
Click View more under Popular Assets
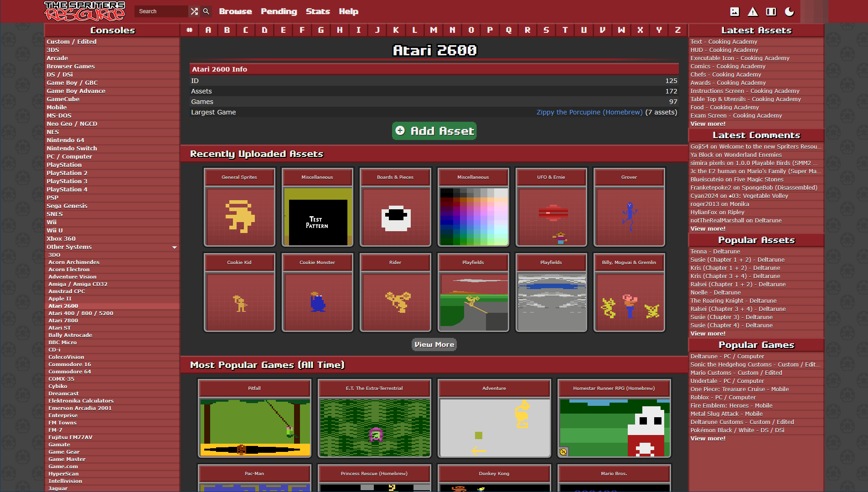(x=708, y=333)
